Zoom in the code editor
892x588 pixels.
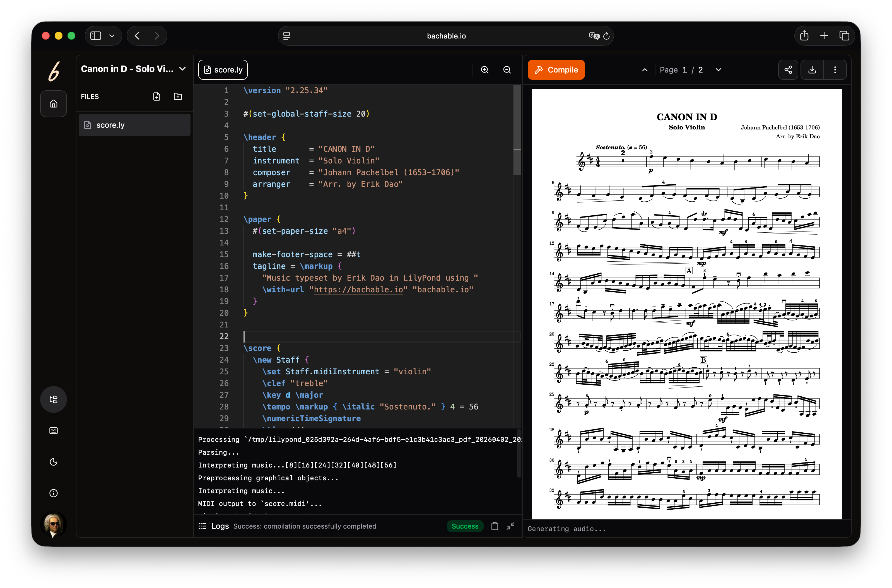[x=485, y=70]
